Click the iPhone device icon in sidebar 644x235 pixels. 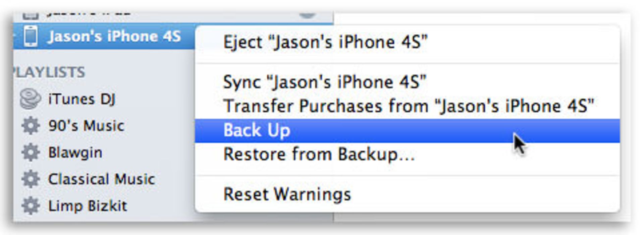pos(31,36)
